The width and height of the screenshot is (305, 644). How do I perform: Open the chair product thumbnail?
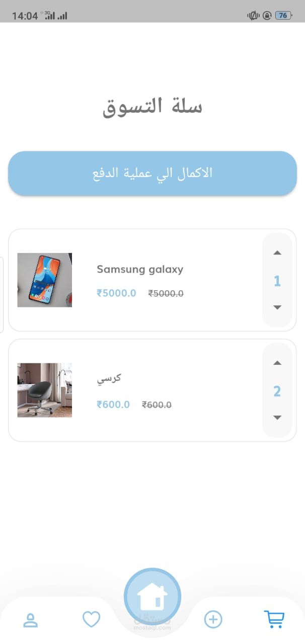point(45,390)
